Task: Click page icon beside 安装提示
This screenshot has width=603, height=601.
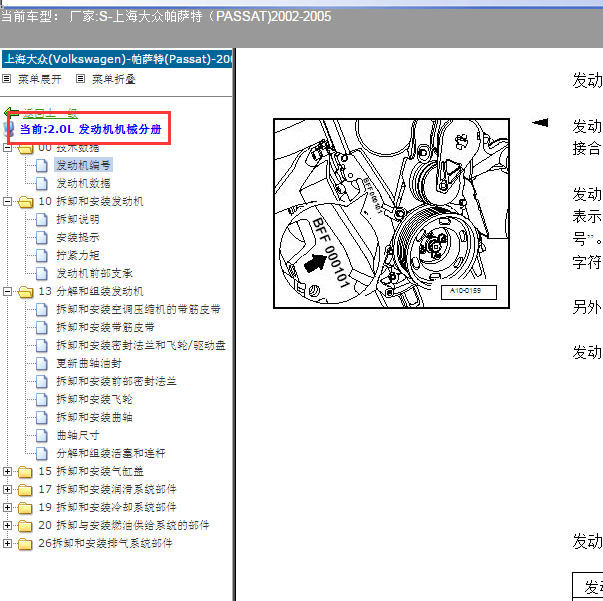Action: click(42, 238)
